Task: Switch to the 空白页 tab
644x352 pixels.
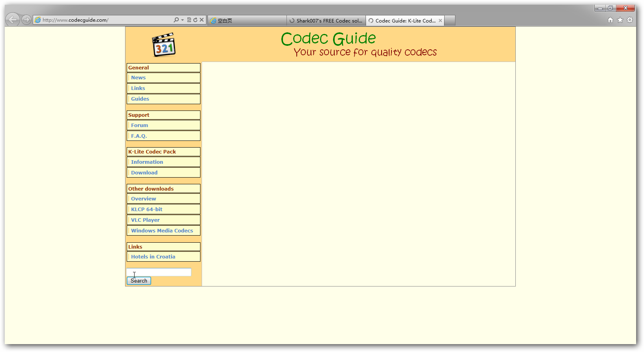Action: (247, 21)
